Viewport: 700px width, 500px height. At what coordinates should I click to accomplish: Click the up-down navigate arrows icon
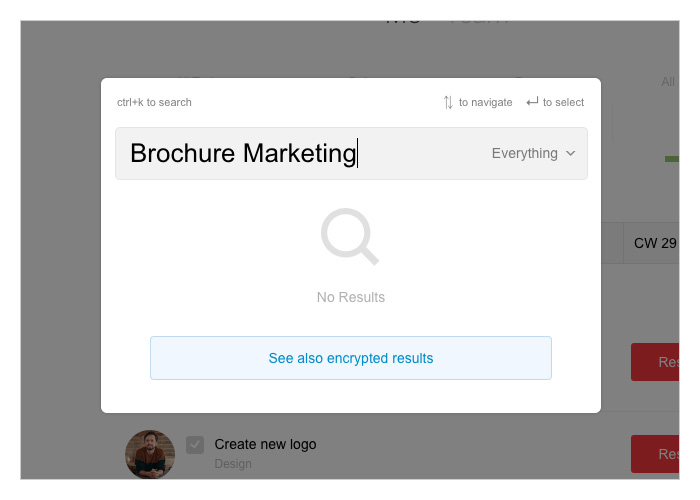point(448,102)
